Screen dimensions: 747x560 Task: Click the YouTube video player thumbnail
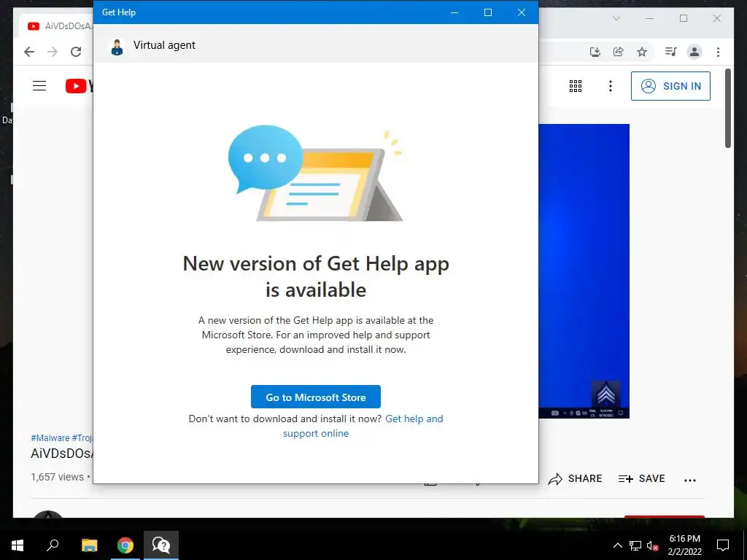coord(584,271)
